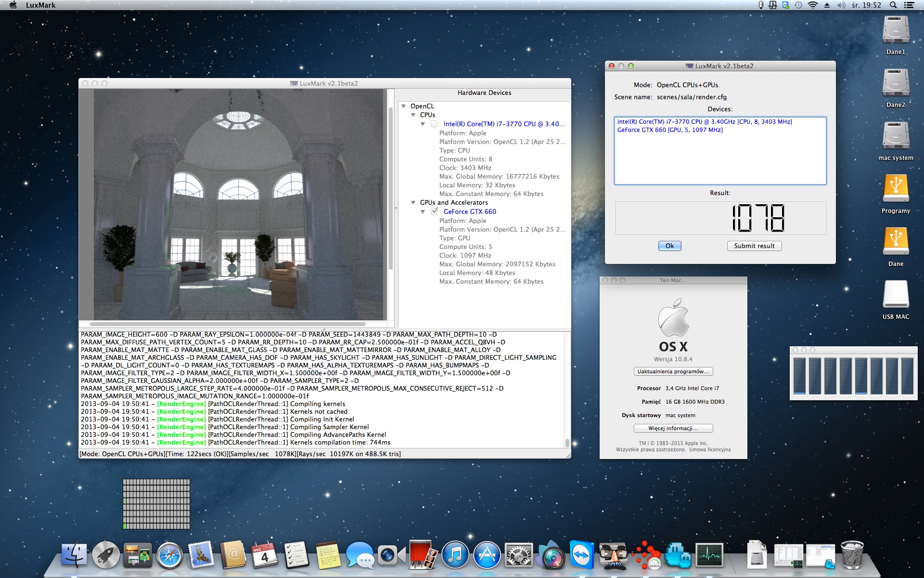Open the Time Machine menu bar icon
This screenshot has width=924, height=578.
pyautogui.click(x=798, y=5)
